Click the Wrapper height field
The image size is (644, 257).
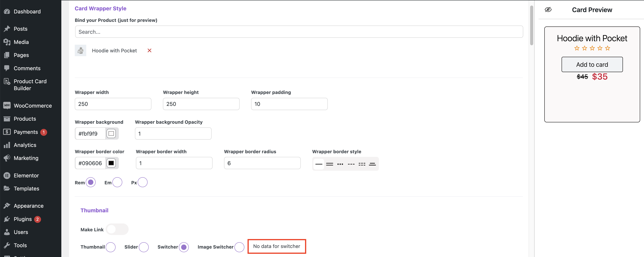point(201,104)
